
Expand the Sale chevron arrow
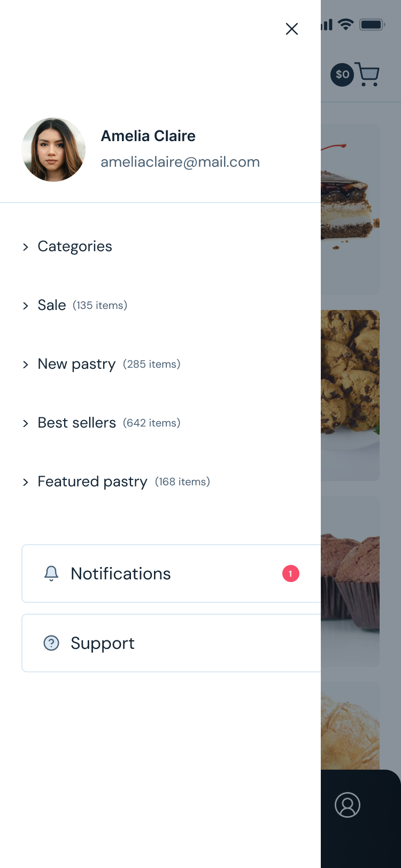[26, 305]
